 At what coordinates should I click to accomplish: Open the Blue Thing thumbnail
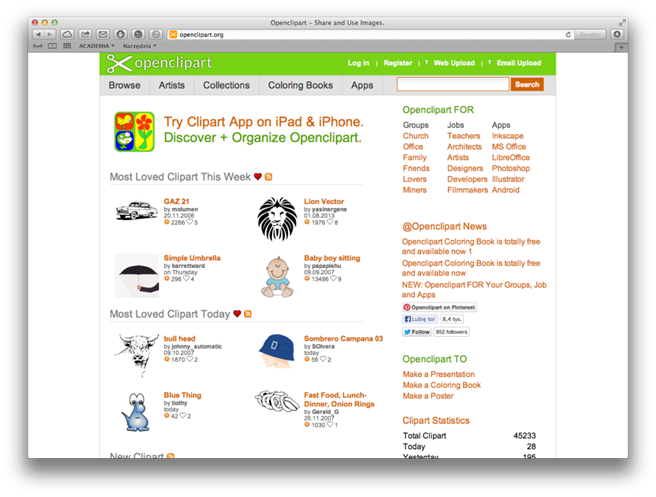(x=136, y=412)
